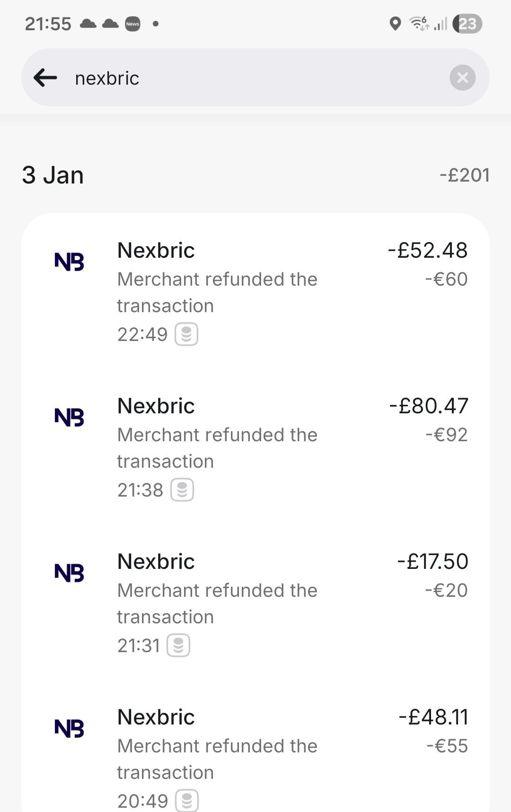Tap the location icon in status bar
Screen dimensions: 511x812
(395, 23)
